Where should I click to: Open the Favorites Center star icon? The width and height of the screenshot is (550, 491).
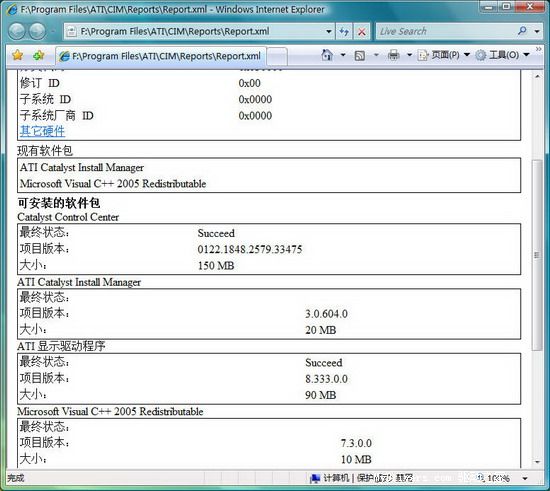point(18,55)
